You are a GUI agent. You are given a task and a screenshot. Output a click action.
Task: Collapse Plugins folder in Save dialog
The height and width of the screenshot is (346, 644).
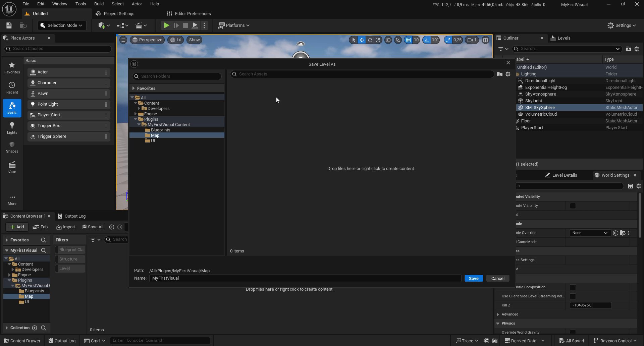pyautogui.click(x=136, y=119)
